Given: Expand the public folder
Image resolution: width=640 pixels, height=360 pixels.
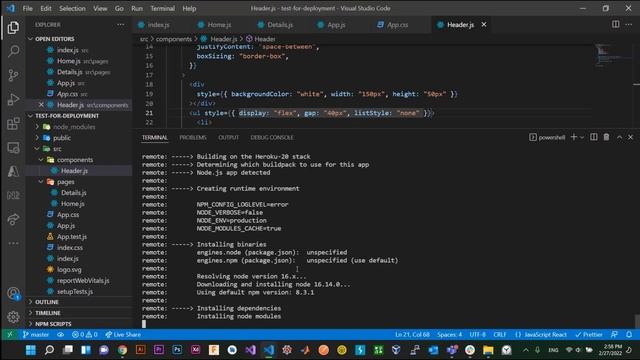Looking at the screenshot, I should coord(37,138).
